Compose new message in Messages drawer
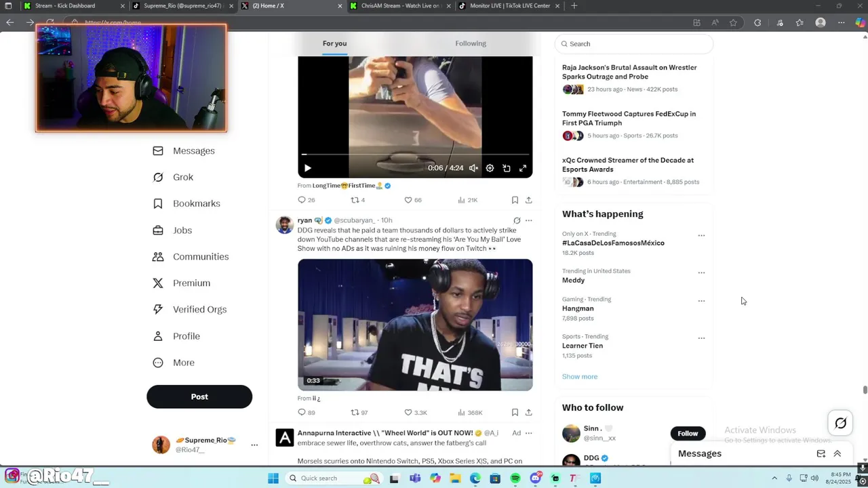This screenshot has width=868, height=488. (x=821, y=453)
